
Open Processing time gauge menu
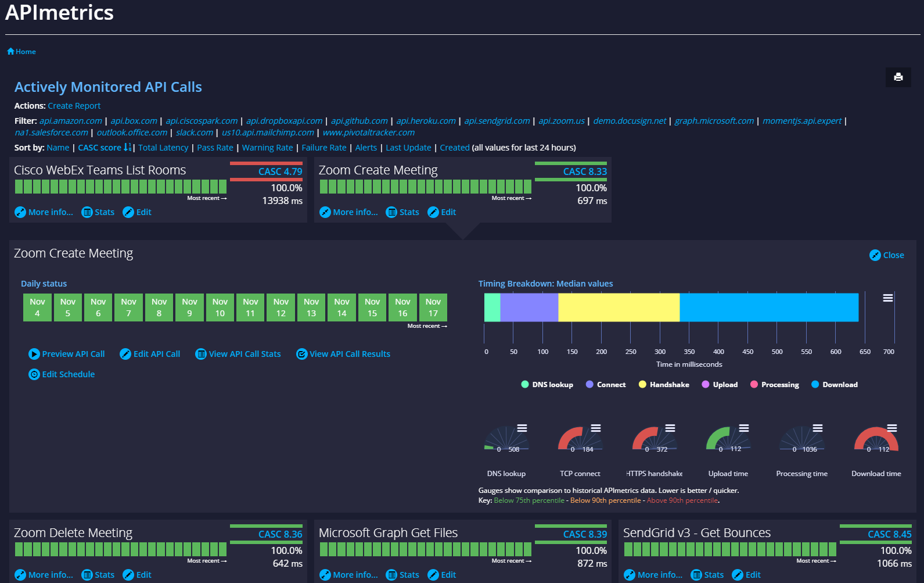[x=818, y=428]
